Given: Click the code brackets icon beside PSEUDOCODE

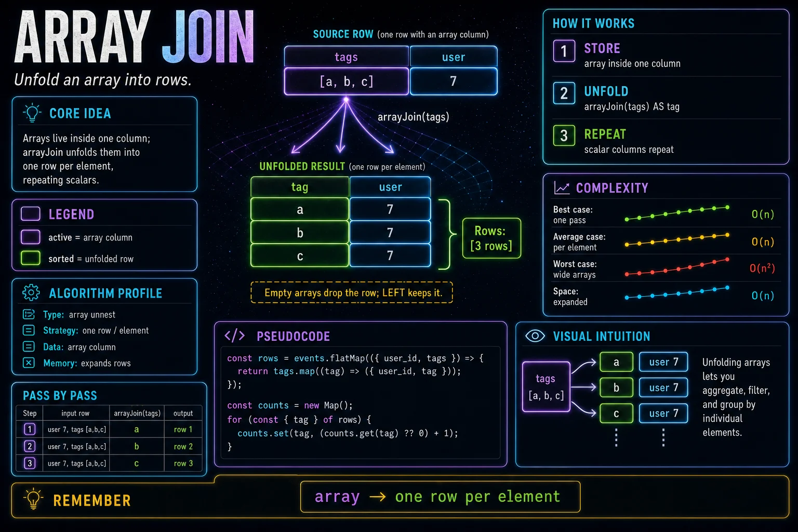Looking at the screenshot, I should pyautogui.click(x=234, y=336).
